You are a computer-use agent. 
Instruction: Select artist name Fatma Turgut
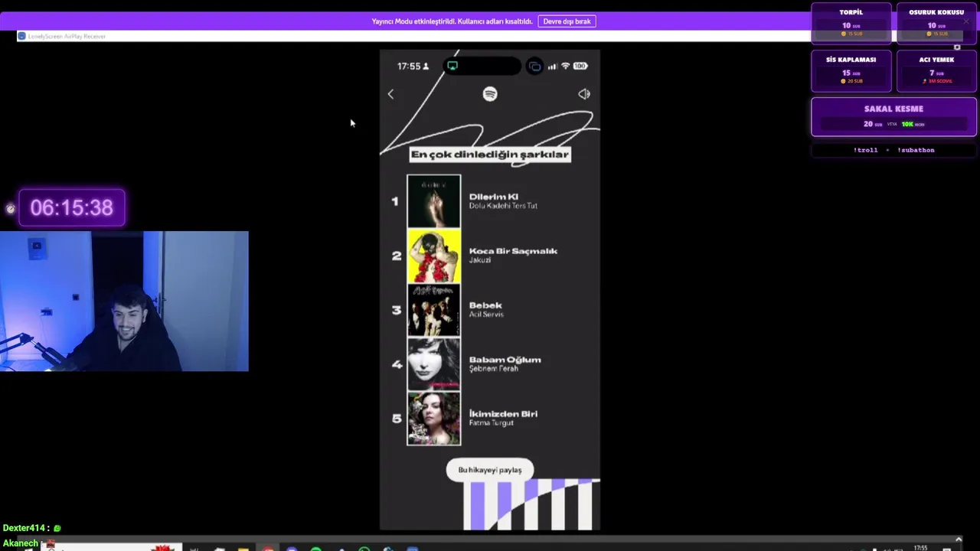pos(491,423)
